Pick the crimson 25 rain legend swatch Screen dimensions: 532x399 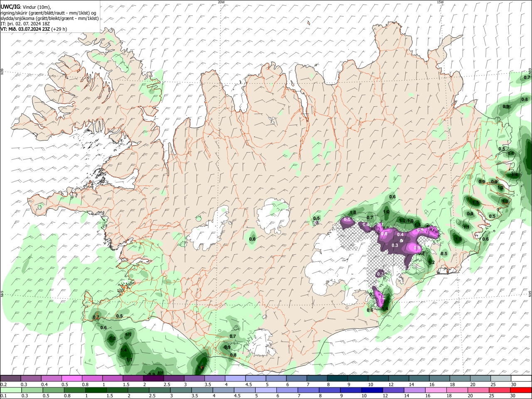tap(500, 390)
